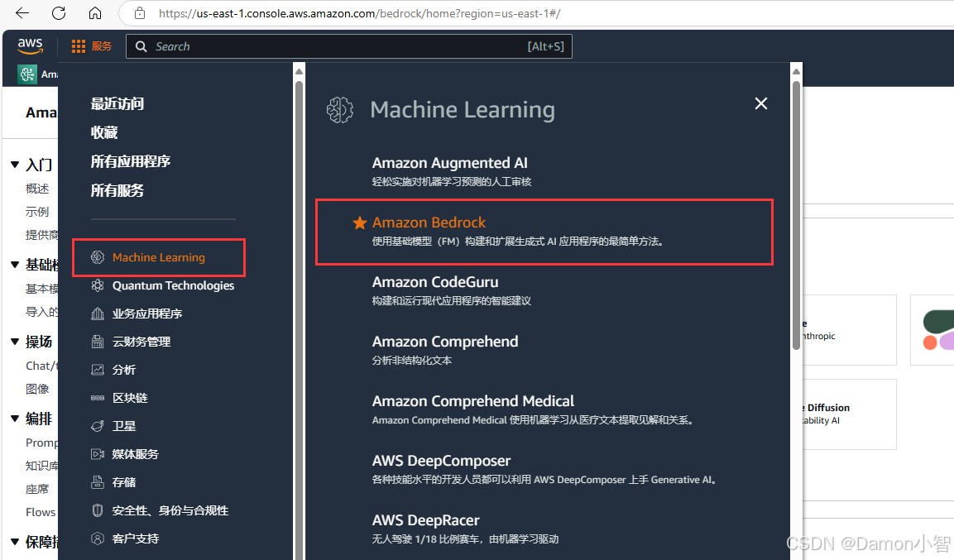Reload the page with refresh icon
Viewport: 954px width, 560px height.
click(x=59, y=12)
